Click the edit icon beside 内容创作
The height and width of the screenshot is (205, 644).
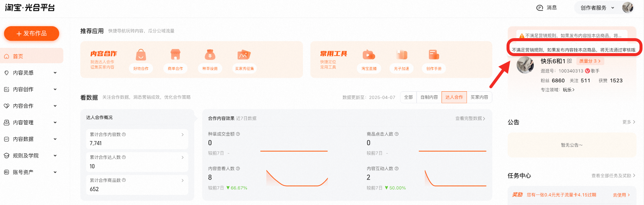click(x=6, y=89)
